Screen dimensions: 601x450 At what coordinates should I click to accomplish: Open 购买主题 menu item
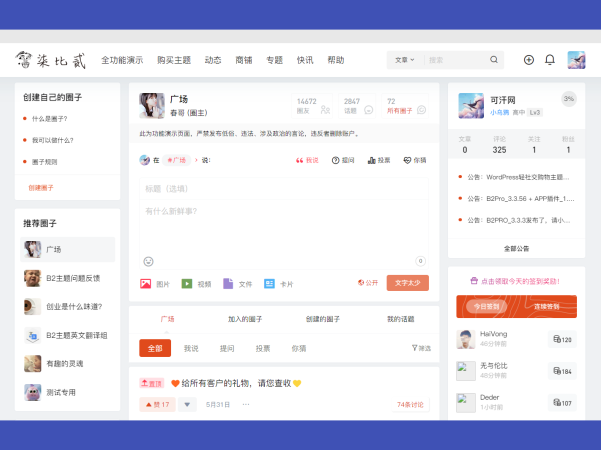pyautogui.click(x=174, y=60)
